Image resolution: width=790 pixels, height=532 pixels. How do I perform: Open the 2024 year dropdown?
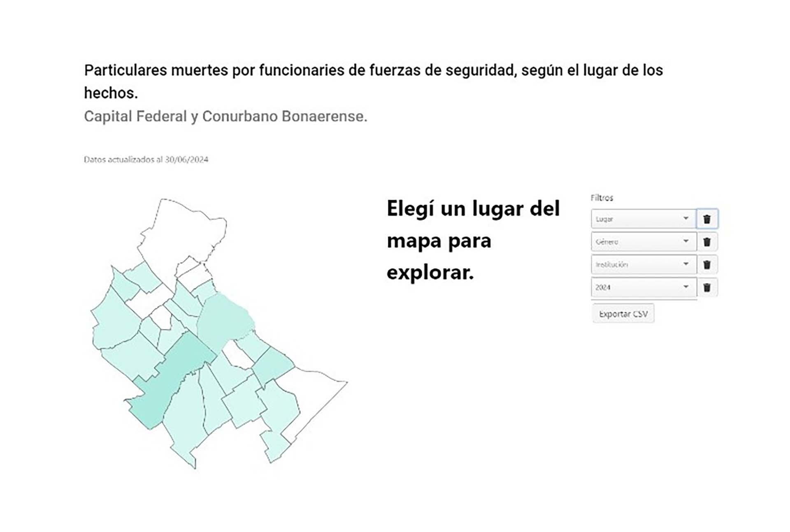pyautogui.click(x=644, y=287)
